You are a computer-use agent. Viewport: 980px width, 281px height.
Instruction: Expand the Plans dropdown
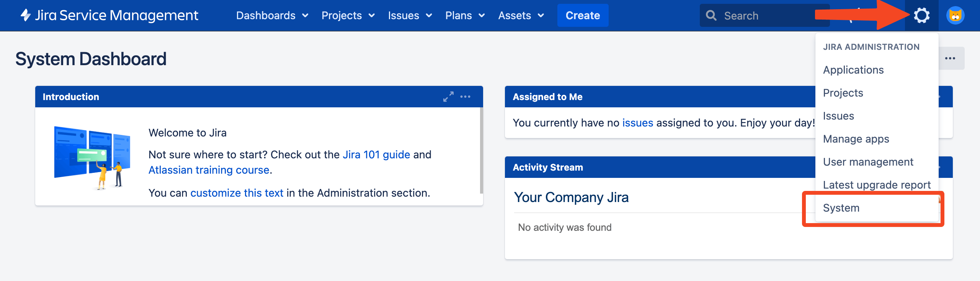tap(465, 15)
